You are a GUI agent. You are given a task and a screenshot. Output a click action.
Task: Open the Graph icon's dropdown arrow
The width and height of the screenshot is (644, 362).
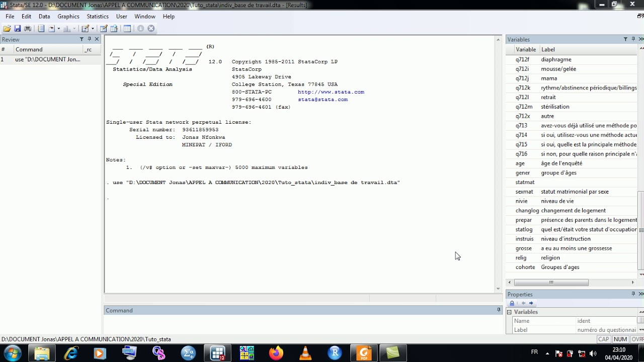74,29
